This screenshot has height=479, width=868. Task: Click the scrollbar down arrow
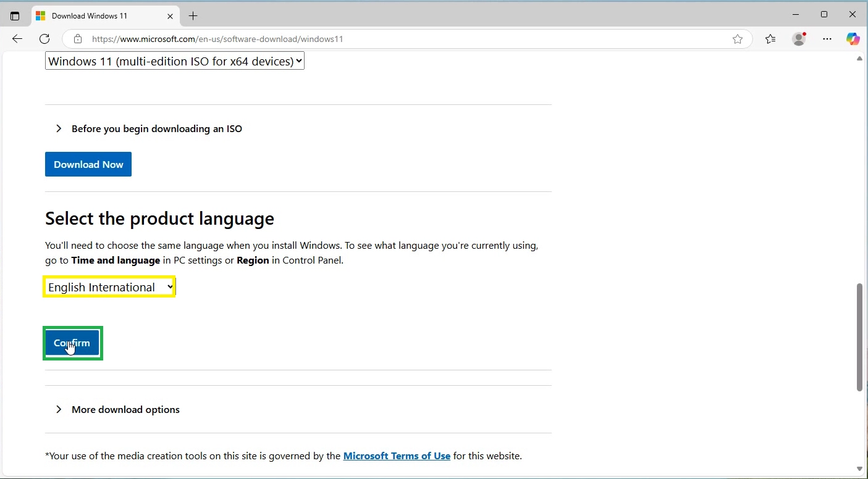pyautogui.click(x=859, y=469)
